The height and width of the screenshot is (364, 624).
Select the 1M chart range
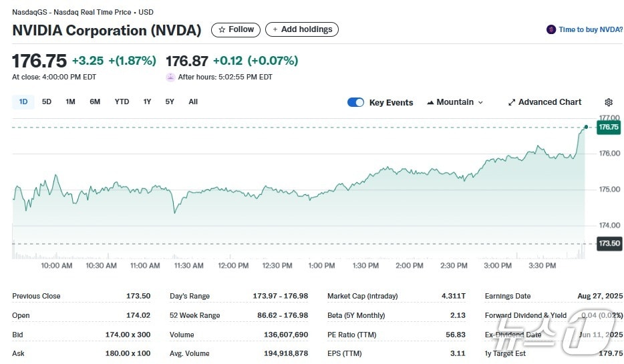pyautogui.click(x=70, y=102)
